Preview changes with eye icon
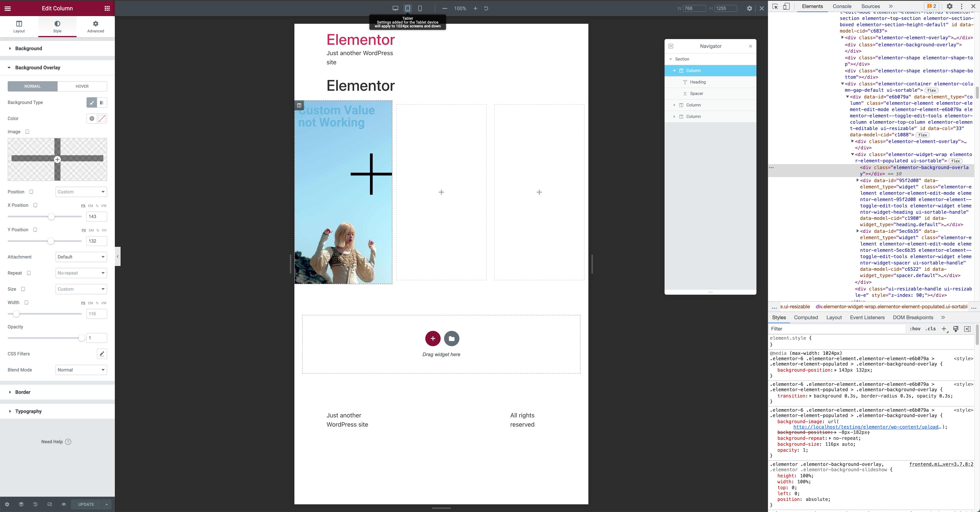 64,504
